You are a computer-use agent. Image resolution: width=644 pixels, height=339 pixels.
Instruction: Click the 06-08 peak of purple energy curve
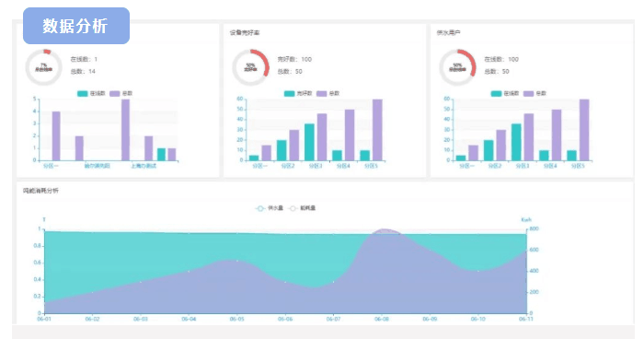tap(384, 230)
